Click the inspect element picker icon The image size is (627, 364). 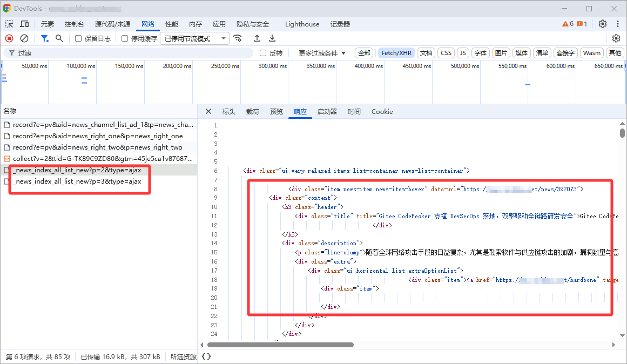click(x=10, y=24)
